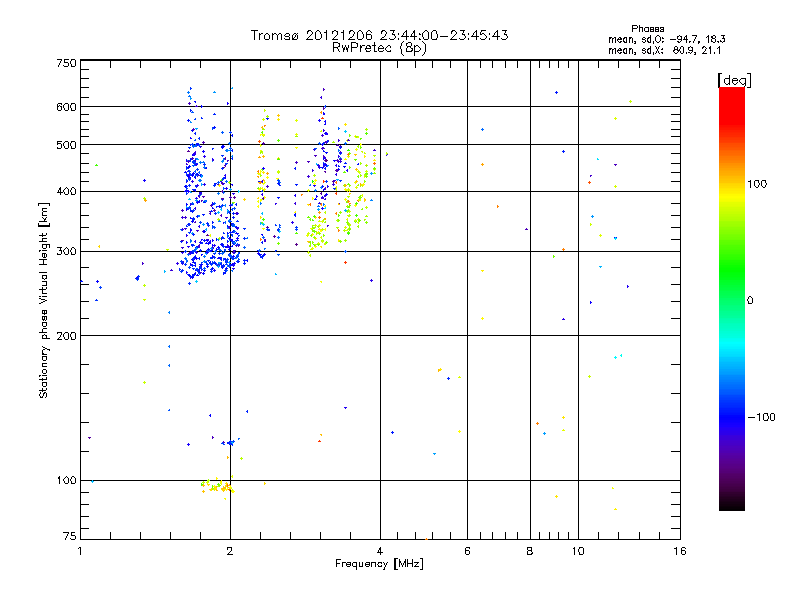Click the y-axis tick label "750"
This screenshot has width=800, height=600.
66,63
